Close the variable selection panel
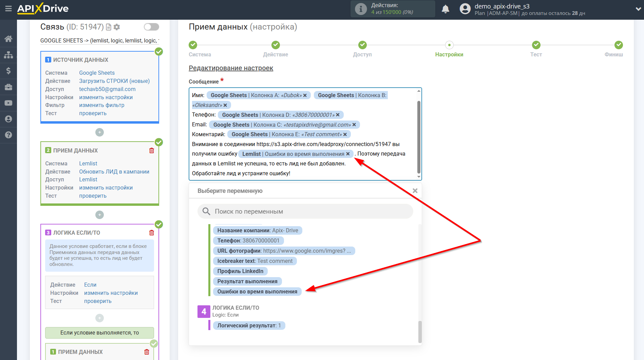Viewport: 644px width, 360px height. click(415, 191)
